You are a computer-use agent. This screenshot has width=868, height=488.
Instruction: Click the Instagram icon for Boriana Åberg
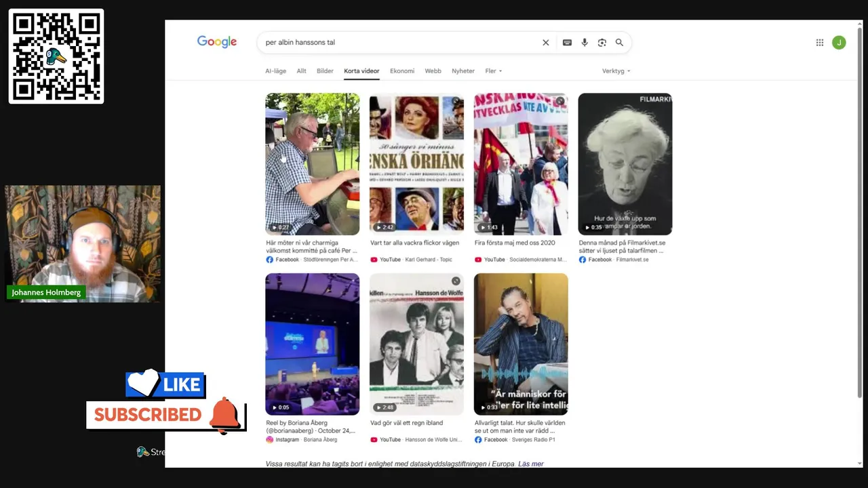[x=269, y=440]
